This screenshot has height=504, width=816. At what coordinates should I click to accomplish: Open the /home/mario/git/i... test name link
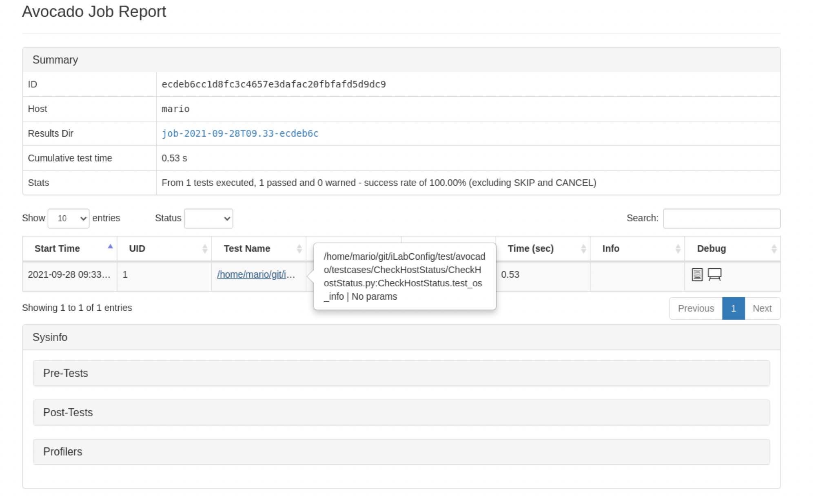point(255,274)
